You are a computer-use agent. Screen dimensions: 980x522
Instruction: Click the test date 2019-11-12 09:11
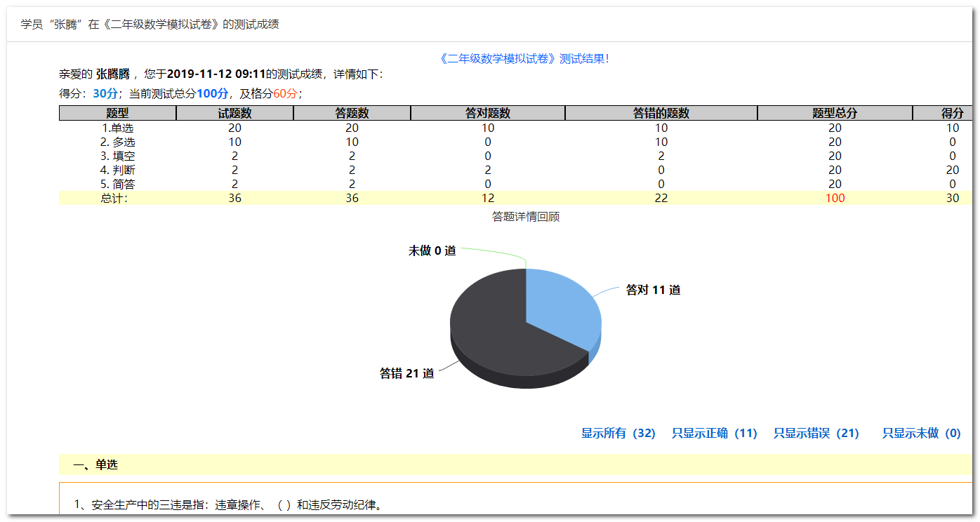216,74
